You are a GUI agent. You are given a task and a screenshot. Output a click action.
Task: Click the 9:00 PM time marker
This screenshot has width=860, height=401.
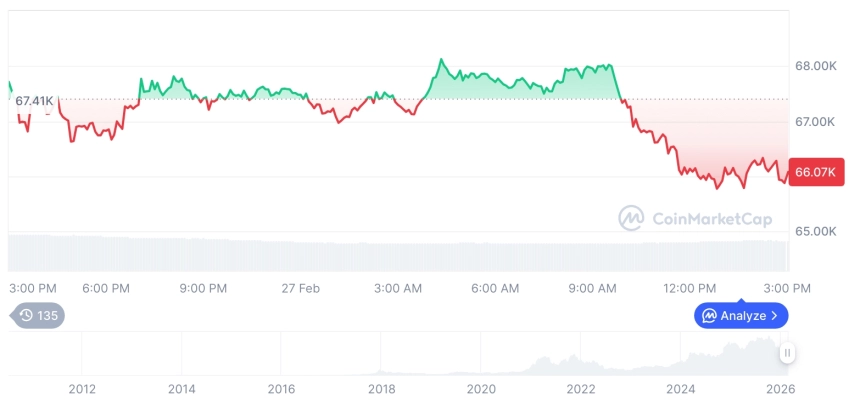click(203, 288)
